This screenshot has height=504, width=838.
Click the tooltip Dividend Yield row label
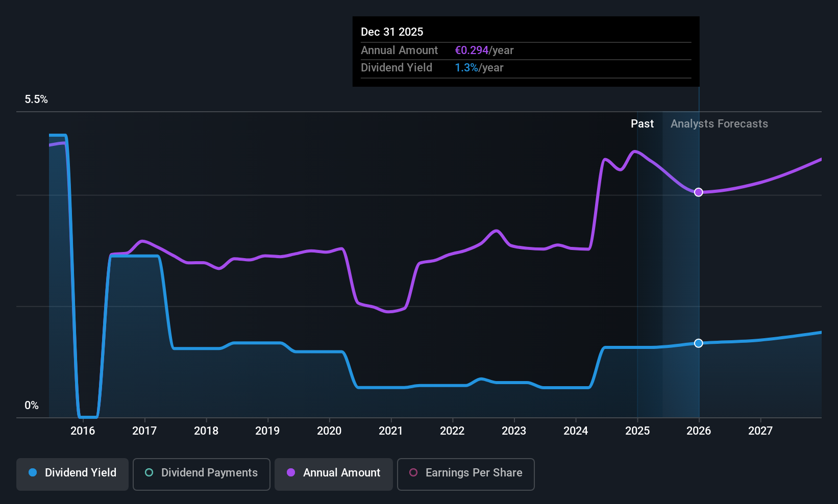coord(397,68)
